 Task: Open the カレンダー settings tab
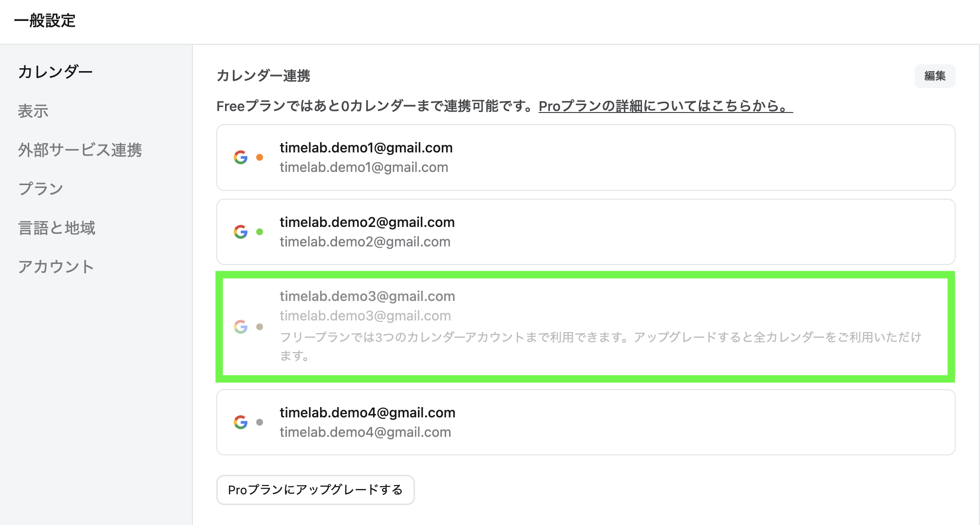pos(55,72)
